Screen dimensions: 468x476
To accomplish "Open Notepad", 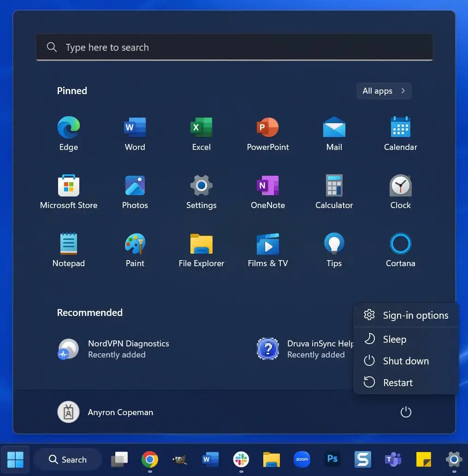I will pos(69,250).
